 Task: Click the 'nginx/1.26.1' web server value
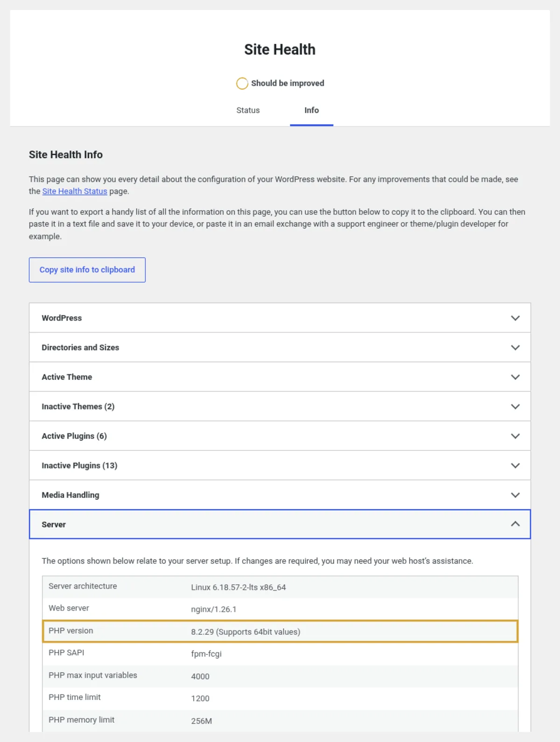[214, 609]
